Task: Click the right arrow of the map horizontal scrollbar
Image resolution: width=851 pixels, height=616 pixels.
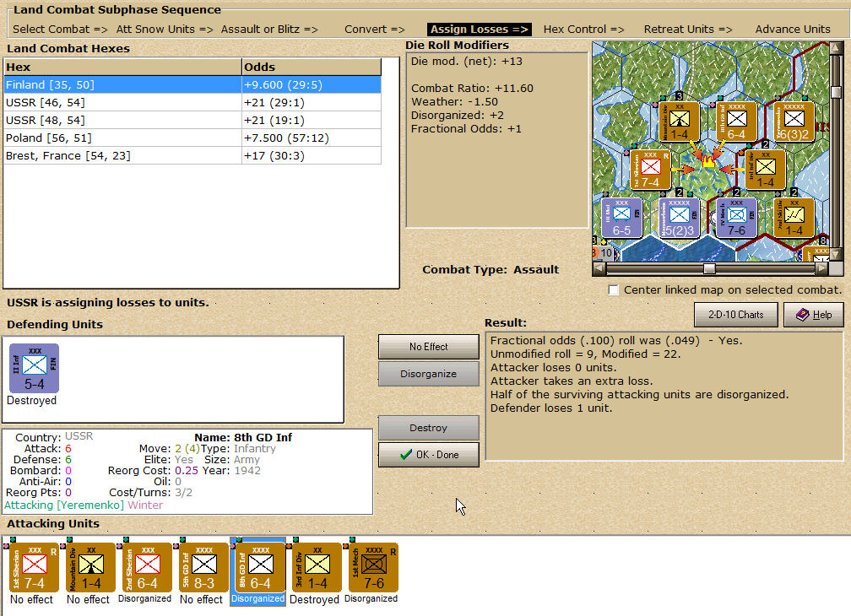Action: (821, 267)
